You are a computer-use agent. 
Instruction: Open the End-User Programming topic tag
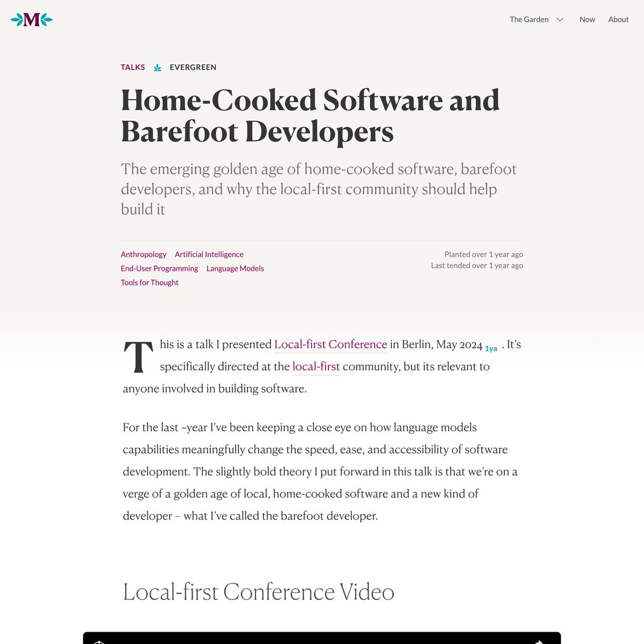[x=159, y=268]
